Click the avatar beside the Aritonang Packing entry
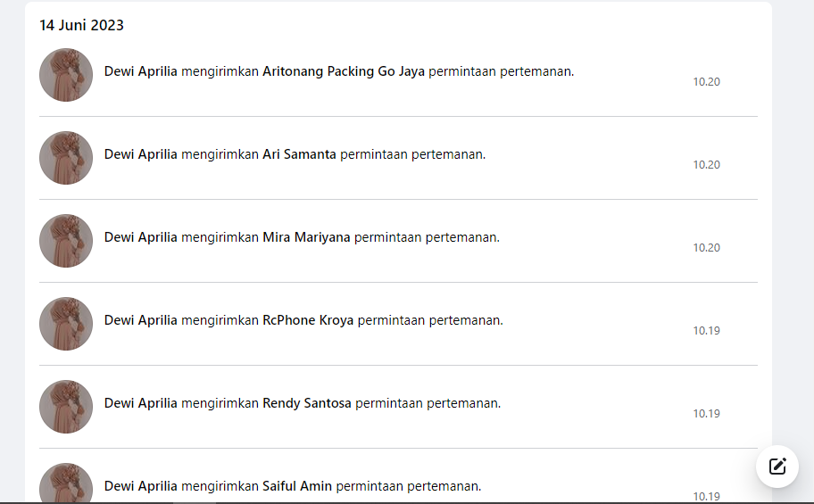Viewport: 814px width, 504px height. click(x=66, y=75)
